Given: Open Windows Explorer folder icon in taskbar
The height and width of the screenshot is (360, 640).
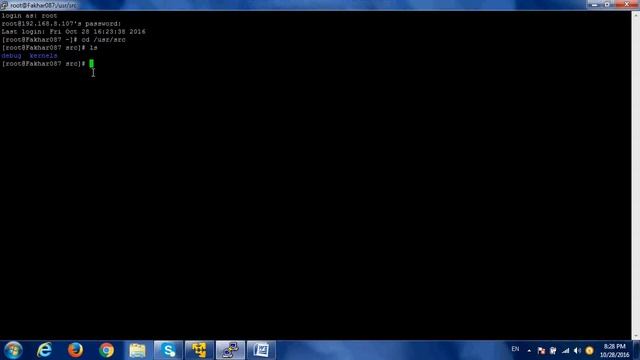Looking at the screenshot, I should click(x=138, y=350).
